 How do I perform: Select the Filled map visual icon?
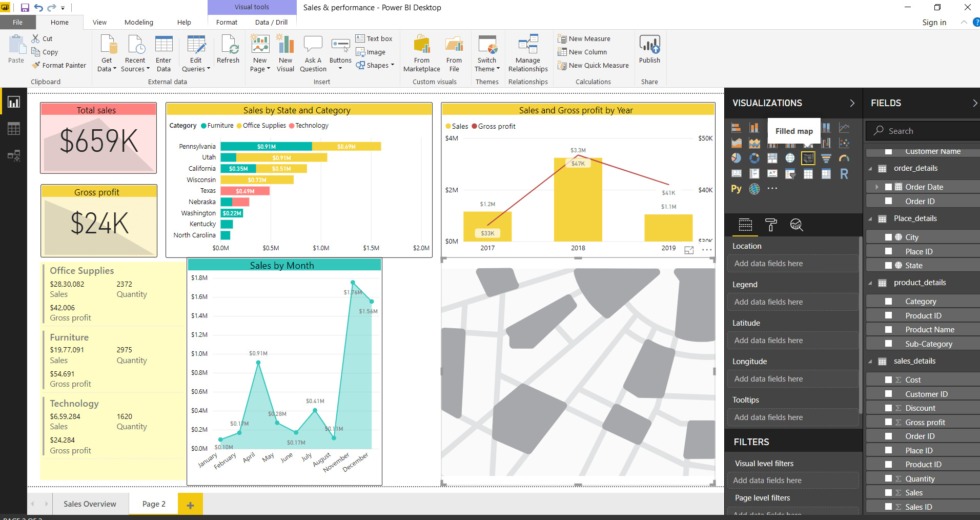coord(808,158)
